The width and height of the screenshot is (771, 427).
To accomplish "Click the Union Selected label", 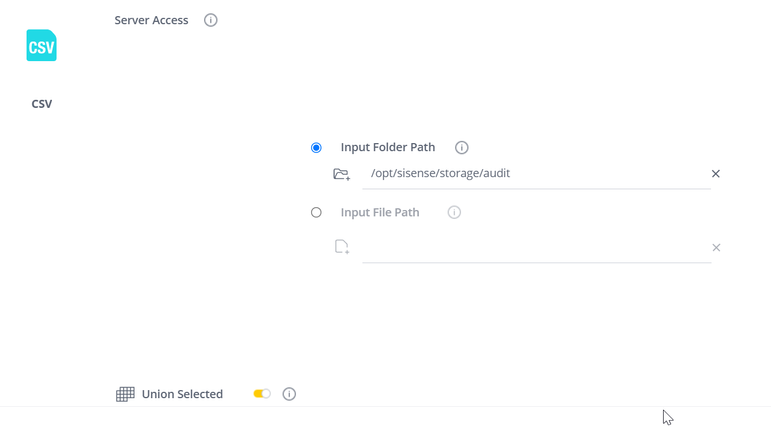I will (182, 394).
